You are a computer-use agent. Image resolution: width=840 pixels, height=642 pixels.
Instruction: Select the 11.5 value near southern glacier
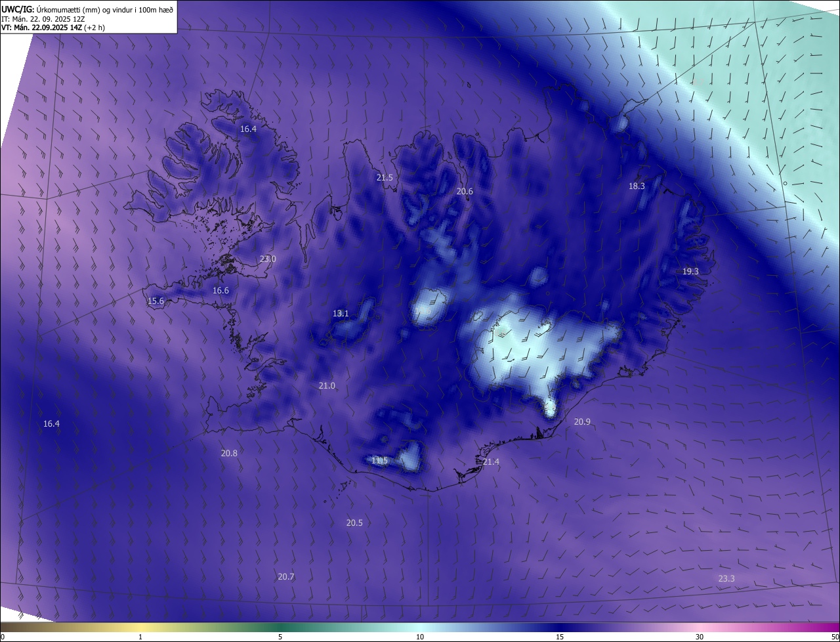click(379, 461)
